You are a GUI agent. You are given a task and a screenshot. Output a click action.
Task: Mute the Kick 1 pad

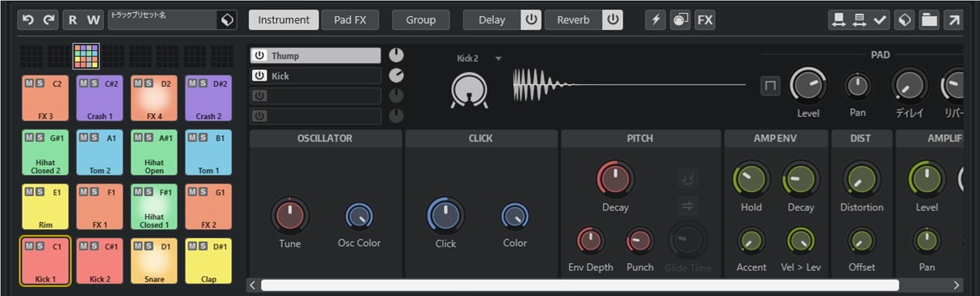[29, 246]
